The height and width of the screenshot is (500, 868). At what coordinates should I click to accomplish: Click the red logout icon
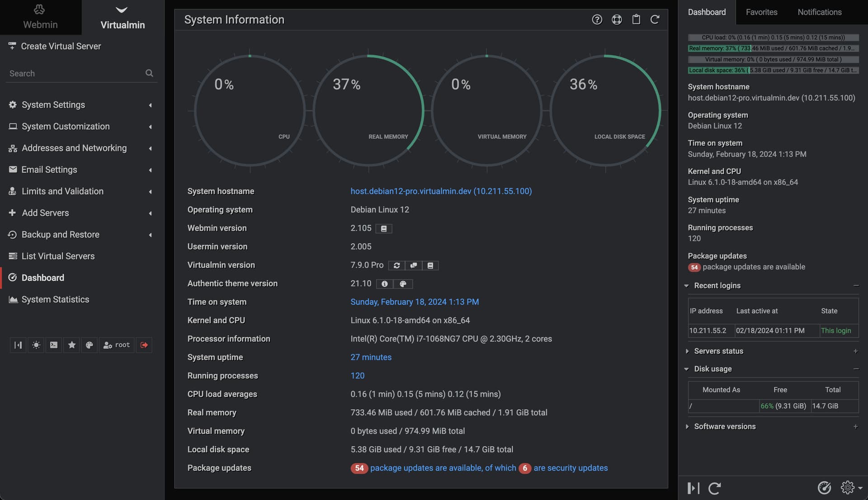[x=144, y=345]
